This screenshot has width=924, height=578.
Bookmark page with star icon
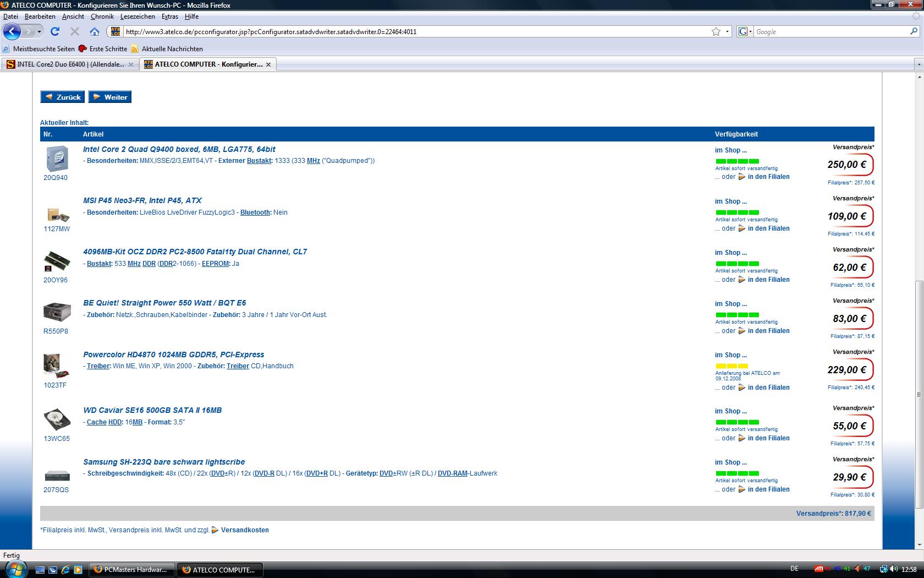[716, 31]
